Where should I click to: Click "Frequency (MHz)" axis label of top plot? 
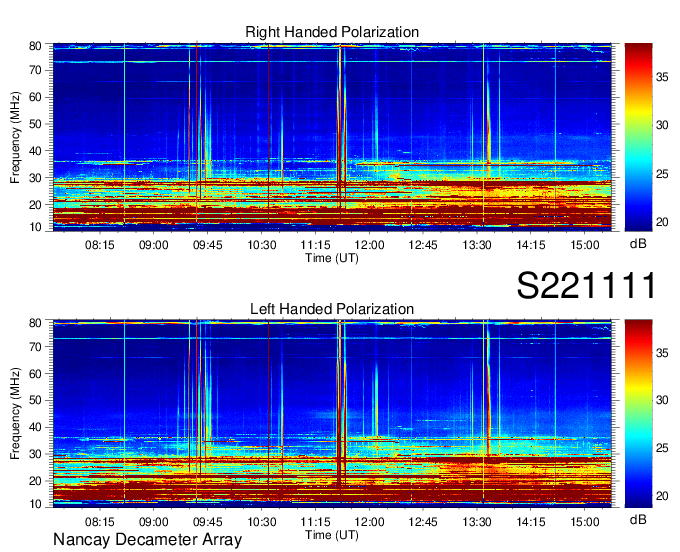[15, 137]
